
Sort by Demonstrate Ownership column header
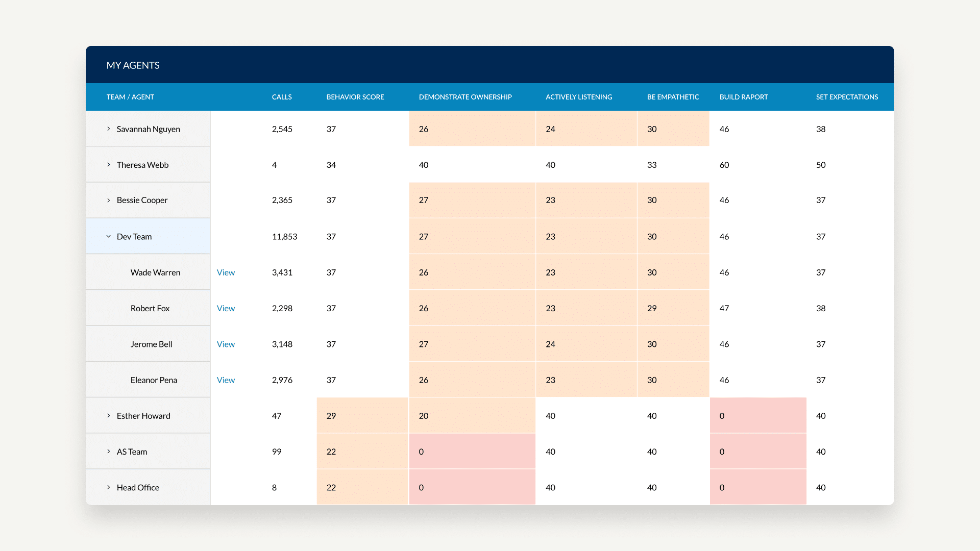point(465,97)
